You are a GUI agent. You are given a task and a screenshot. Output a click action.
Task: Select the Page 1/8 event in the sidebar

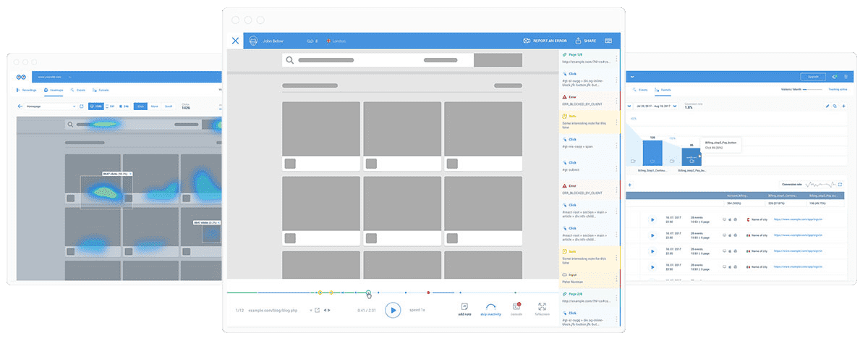tap(590, 58)
